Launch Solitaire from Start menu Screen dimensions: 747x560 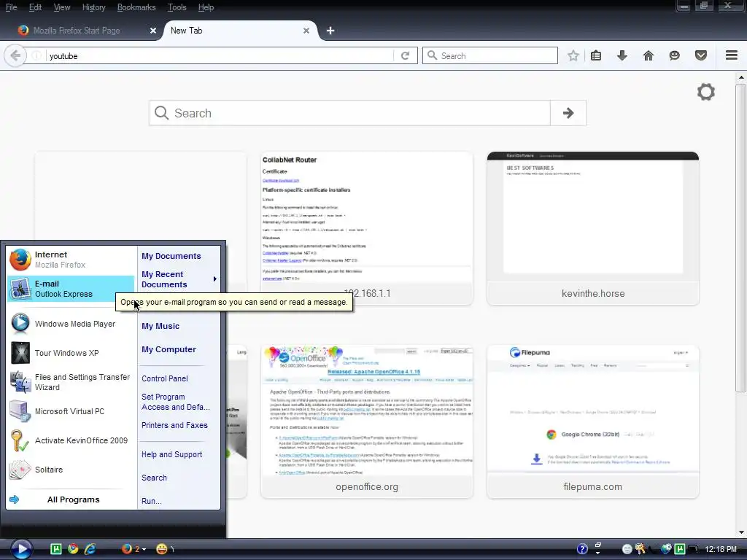pos(71,470)
